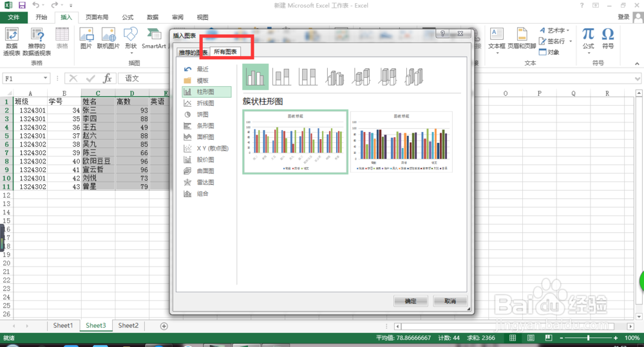Insert 对象 object

(549, 52)
